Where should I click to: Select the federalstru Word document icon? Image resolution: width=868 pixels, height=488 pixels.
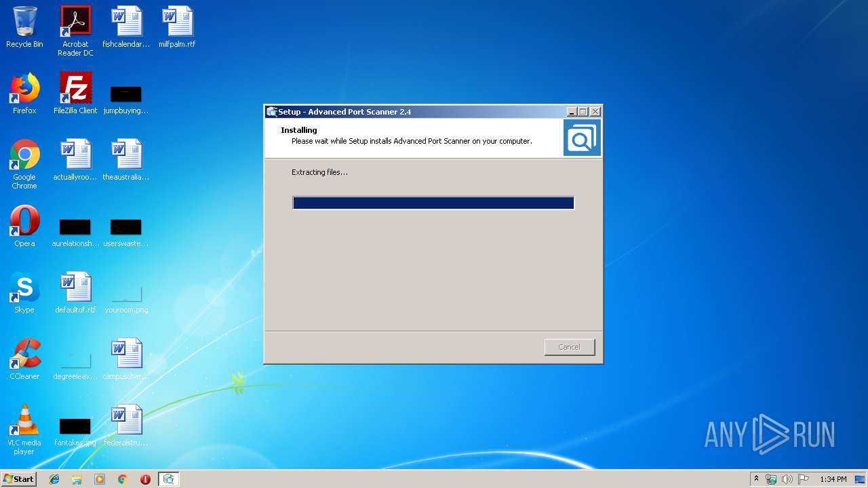coord(126,426)
